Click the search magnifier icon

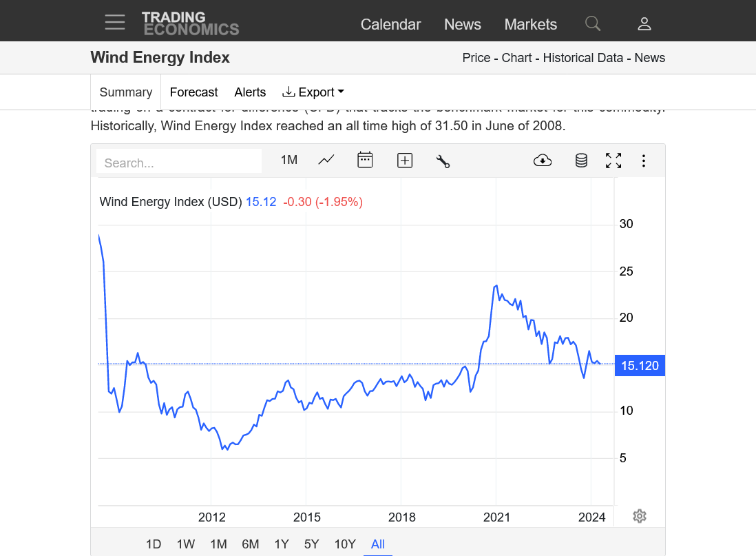point(592,23)
